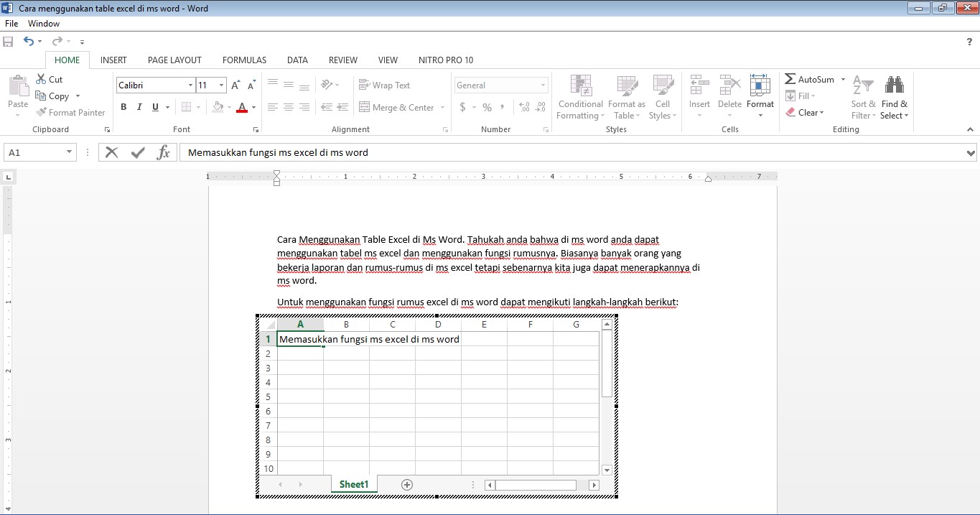Increase indent icon
The width and height of the screenshot is (980, 515).
coord(342,107)
